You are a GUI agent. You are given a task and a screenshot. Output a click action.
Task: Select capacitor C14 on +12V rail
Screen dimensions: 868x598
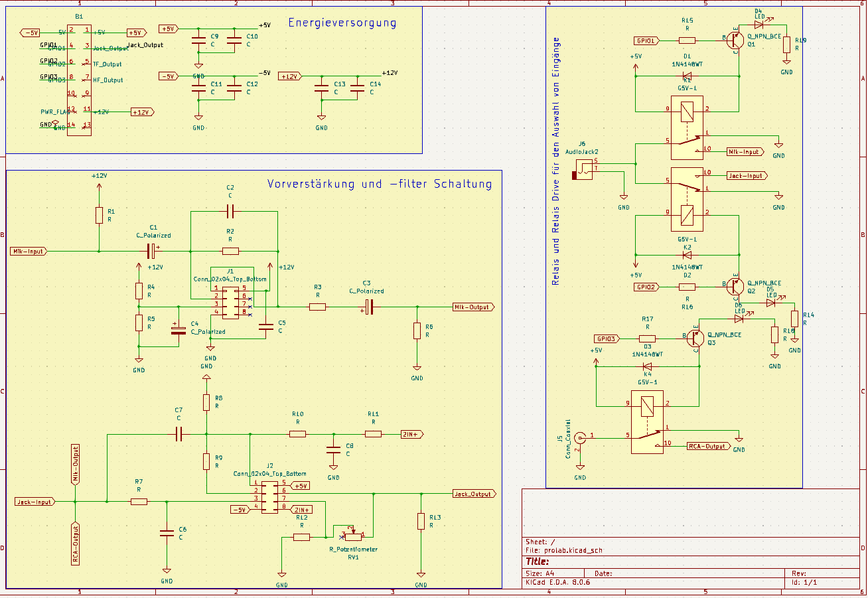coord(357,88)
